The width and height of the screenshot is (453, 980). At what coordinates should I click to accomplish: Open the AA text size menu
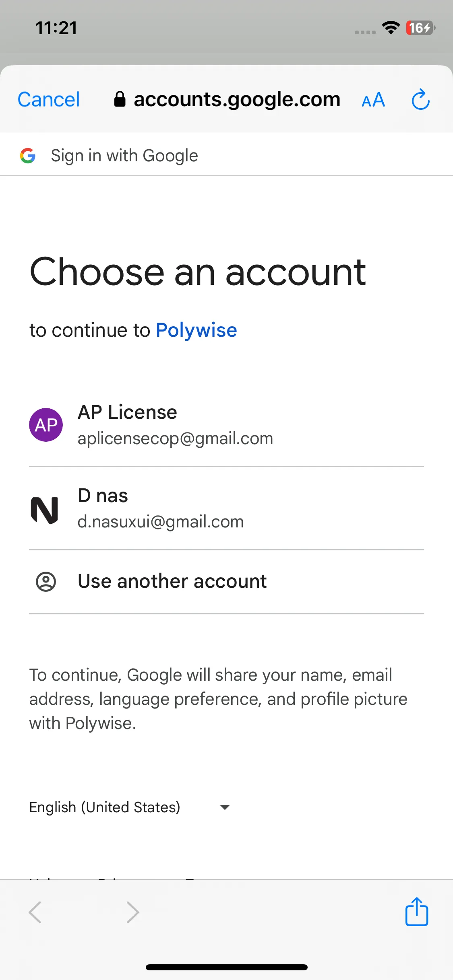pos(373,100)
